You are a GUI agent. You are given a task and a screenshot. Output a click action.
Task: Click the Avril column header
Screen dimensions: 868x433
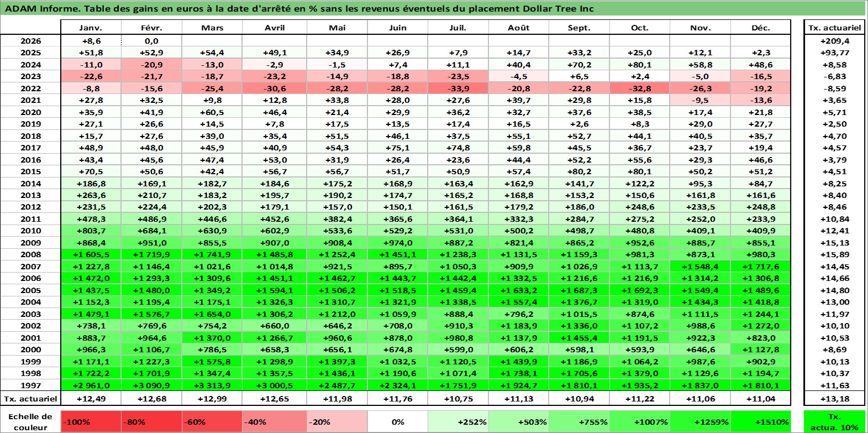click(275, 28)
